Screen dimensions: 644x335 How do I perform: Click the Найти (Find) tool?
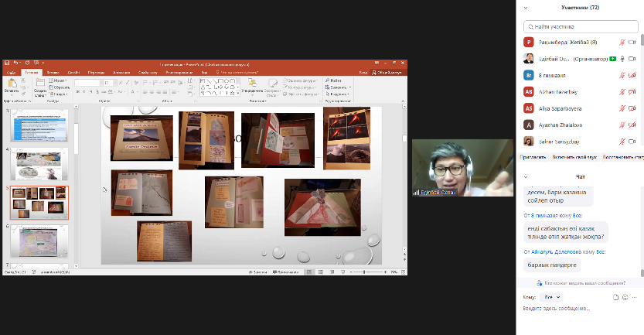tap(334, 80)
